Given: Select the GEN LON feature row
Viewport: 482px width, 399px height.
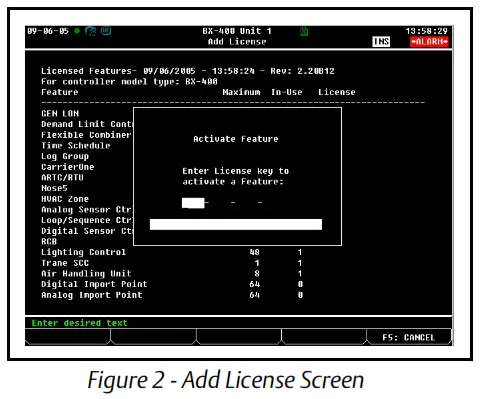Looking at the screenshot, I should click(x=60, y=114).
